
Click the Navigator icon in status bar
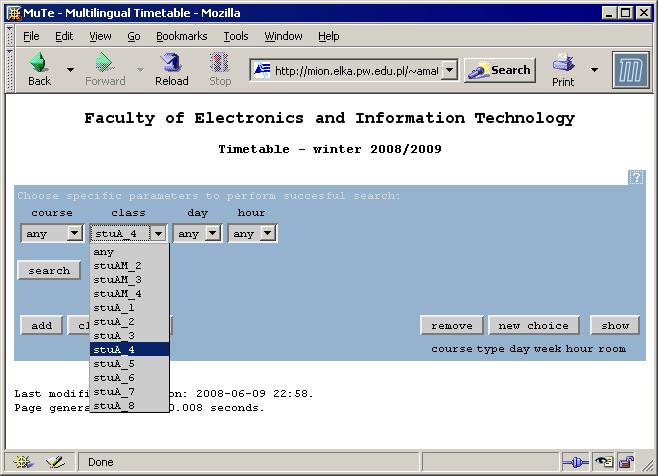(x=22, y=462)
